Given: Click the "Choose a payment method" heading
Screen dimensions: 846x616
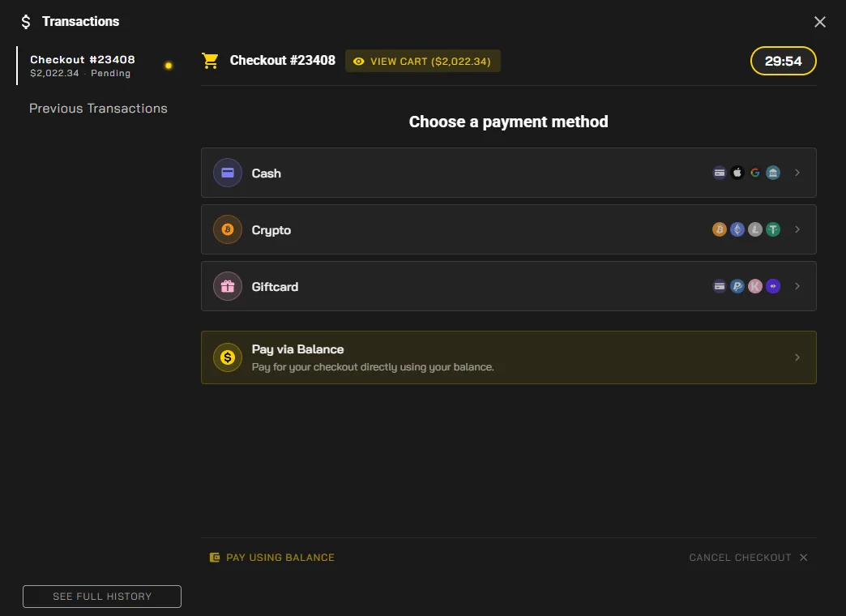Looking at the screenshot, I should click(508, 122).
